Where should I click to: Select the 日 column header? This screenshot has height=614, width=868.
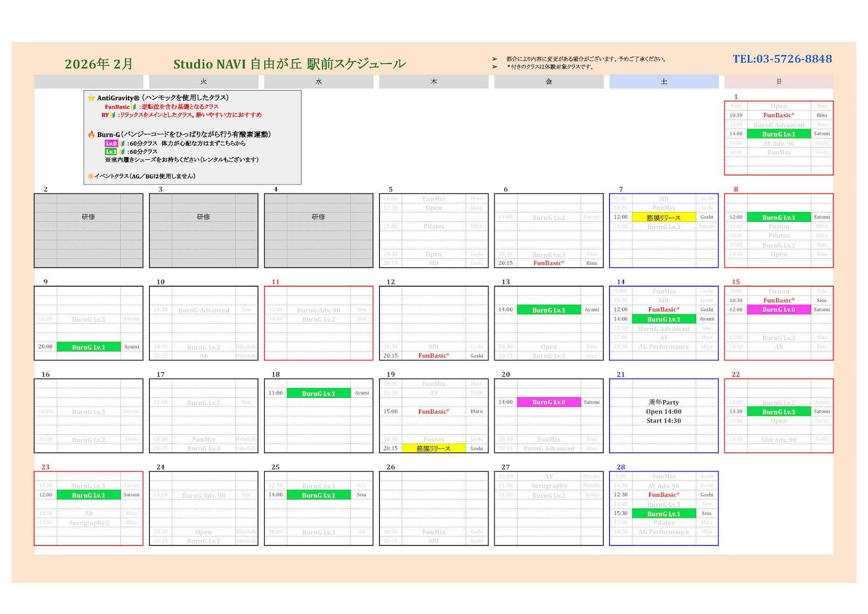(778, 82)
